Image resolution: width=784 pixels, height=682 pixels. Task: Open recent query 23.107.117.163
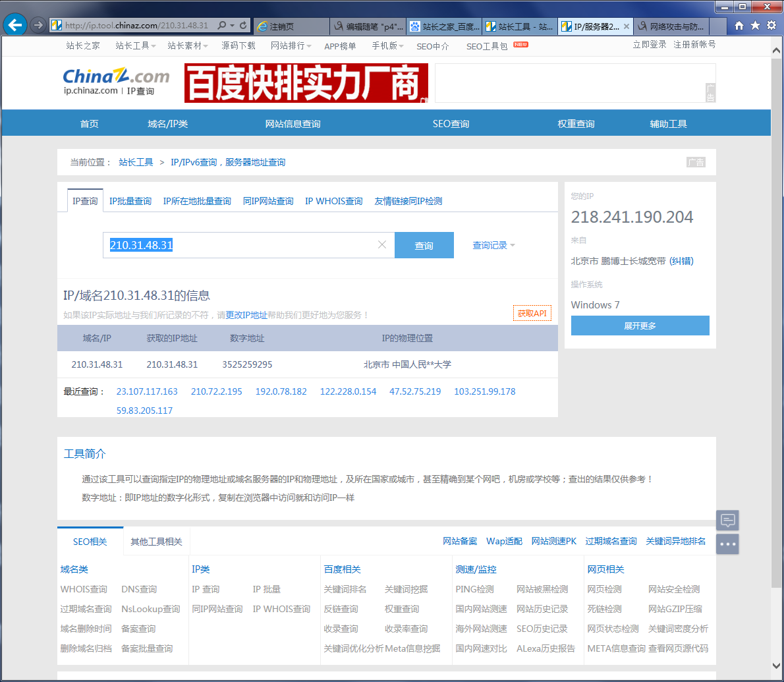click(147, 391)
